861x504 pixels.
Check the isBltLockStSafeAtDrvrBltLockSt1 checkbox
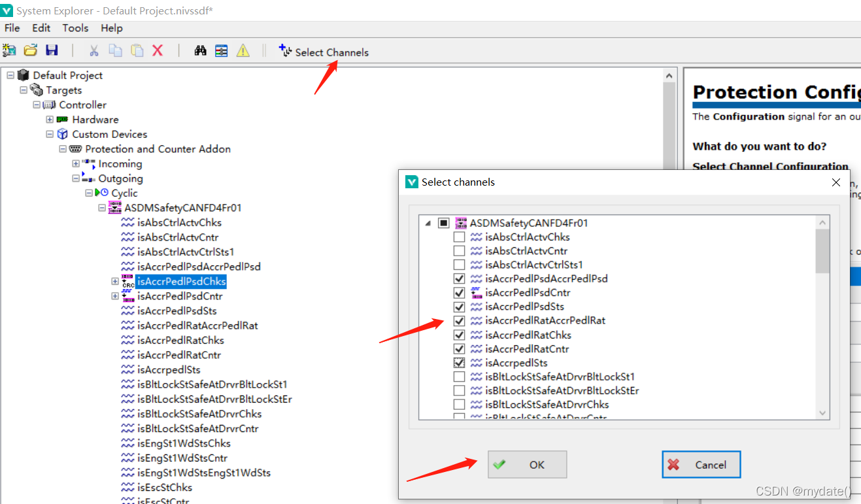(459, 377)
